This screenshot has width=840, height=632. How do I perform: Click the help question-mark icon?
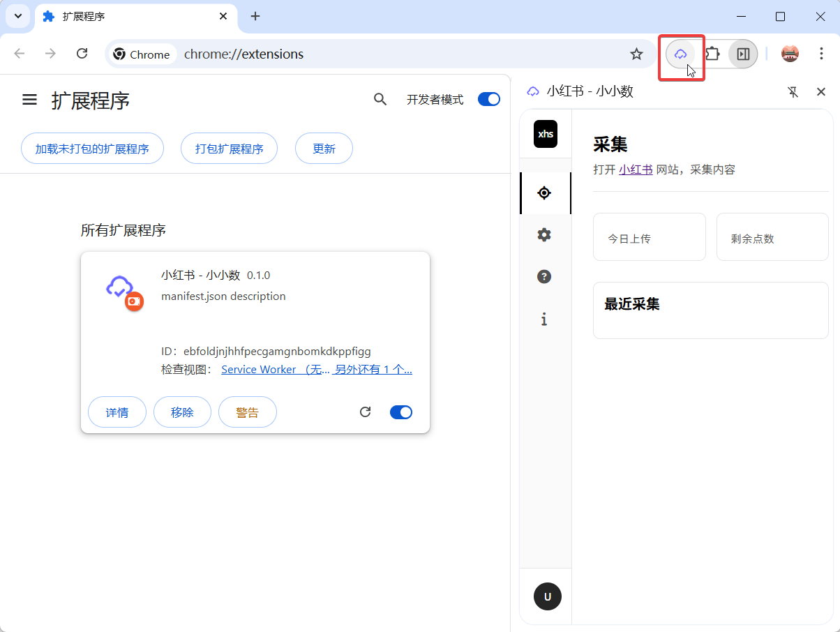[544, 277]
